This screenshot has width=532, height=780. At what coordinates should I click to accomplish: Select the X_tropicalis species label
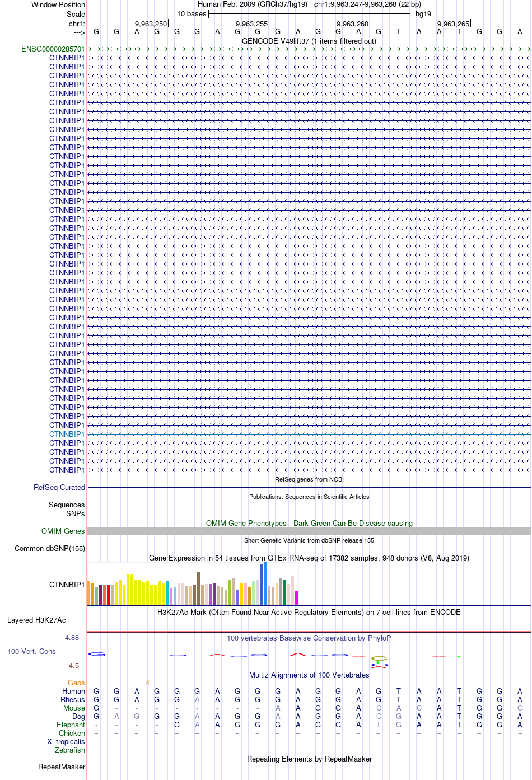click(x=66, y=742)
